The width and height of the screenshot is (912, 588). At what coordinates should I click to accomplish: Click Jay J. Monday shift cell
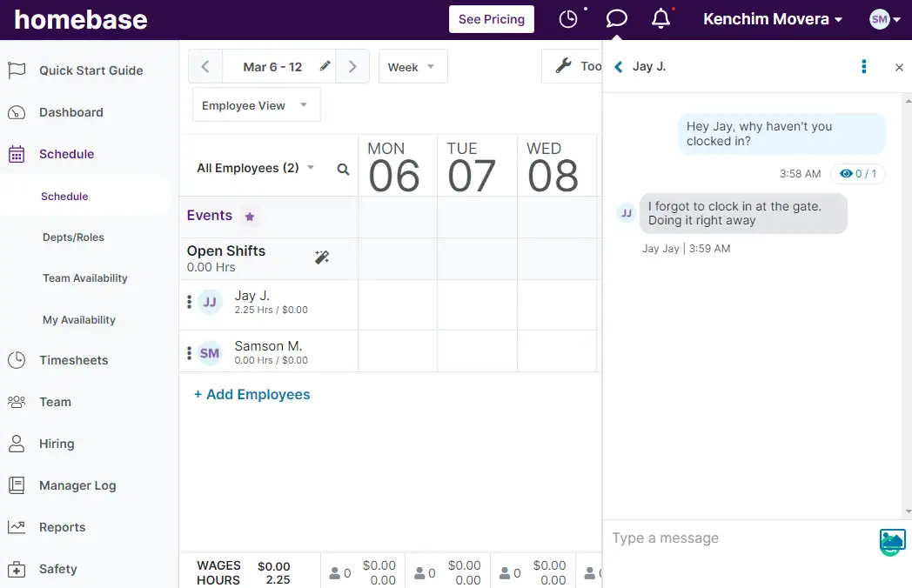click(398, 304)
